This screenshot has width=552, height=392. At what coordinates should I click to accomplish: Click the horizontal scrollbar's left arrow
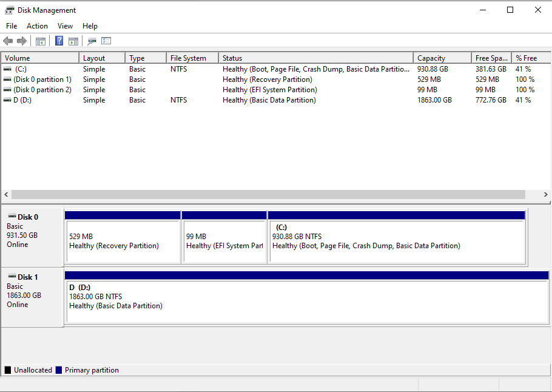tap(6, 194)
